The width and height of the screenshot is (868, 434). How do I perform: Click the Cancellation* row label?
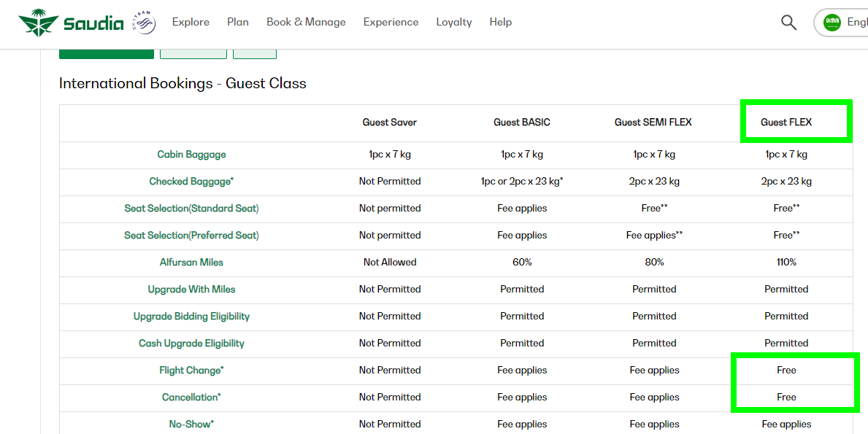coord(191,398)
